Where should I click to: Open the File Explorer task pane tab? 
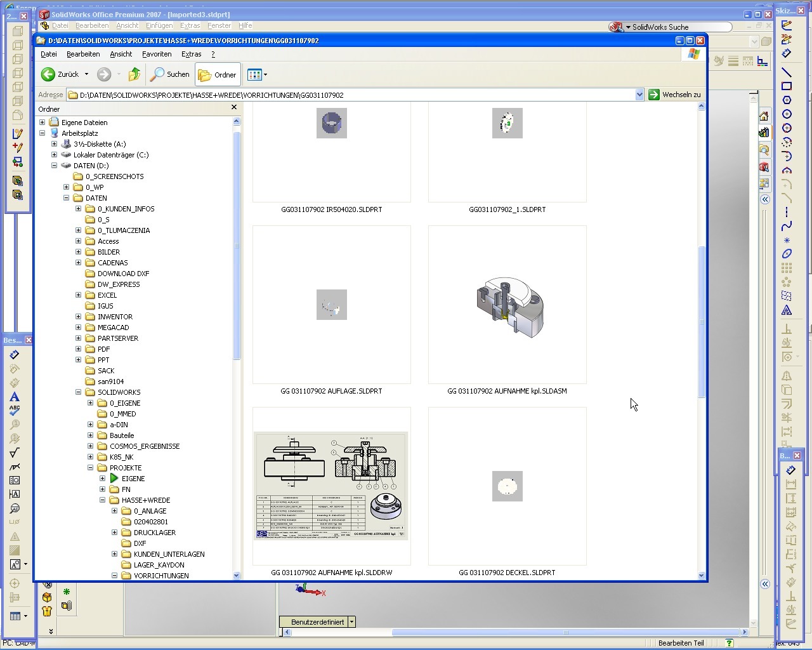click(764, 150)
